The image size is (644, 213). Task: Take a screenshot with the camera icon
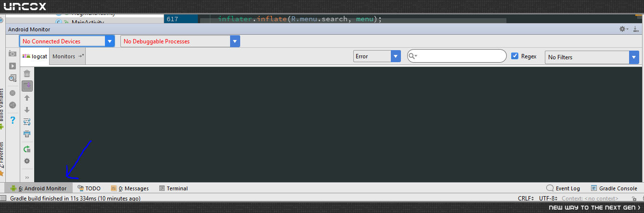pyautogui.click(x=13, y=54)
